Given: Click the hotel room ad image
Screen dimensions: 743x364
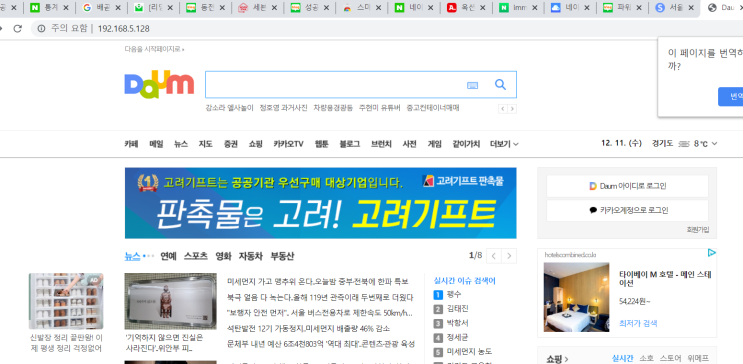Looking at the screenshot, I should pyautogui.click(x=577, y=297).
